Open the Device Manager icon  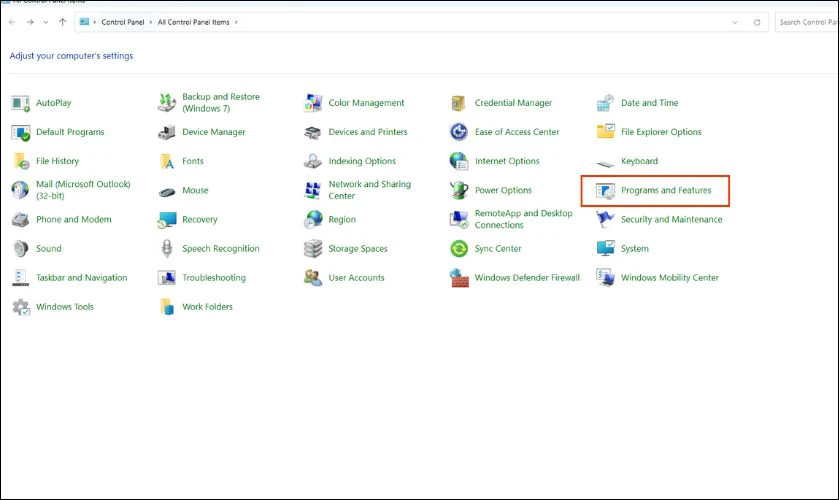coord(166,132)
